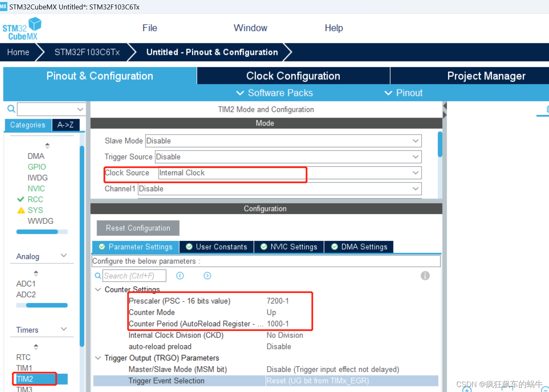This screenshot has width=549, height=392.
Task: Select IWDG in system core list
Action: coord(38,178)
